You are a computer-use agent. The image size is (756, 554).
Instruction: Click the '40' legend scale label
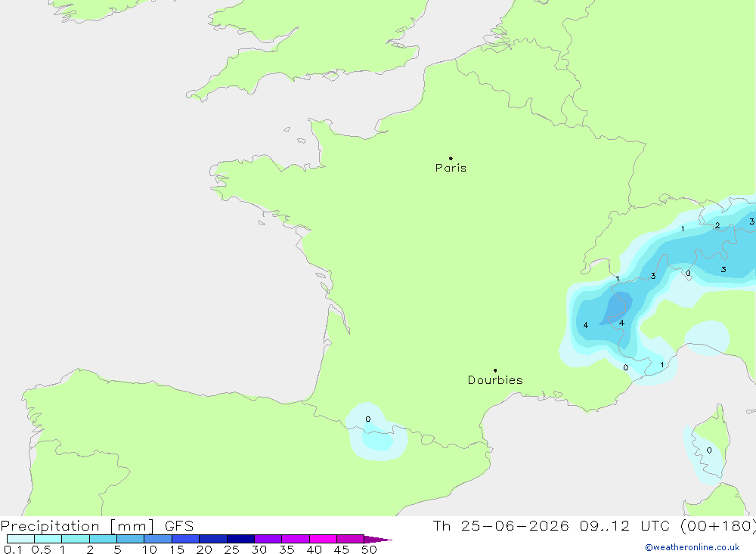314,549
